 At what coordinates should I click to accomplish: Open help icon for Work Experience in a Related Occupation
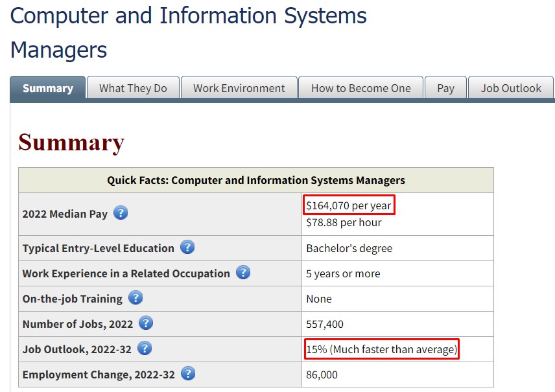coord(243,272)
